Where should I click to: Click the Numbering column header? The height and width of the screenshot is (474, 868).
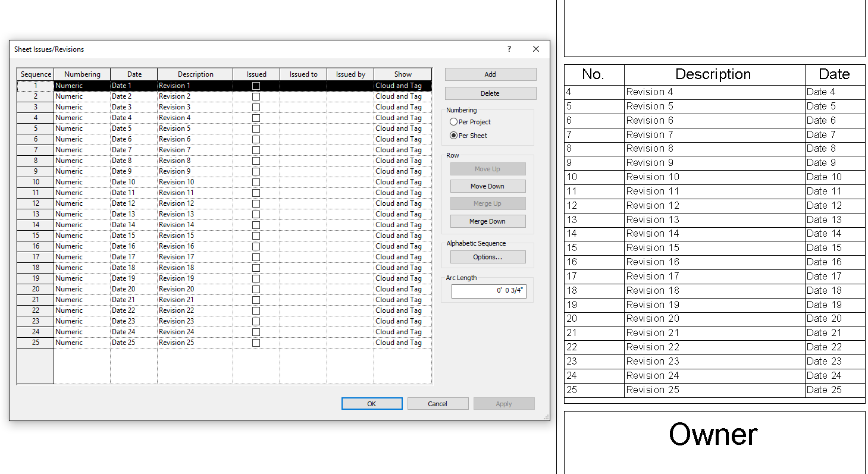[82, 74]
